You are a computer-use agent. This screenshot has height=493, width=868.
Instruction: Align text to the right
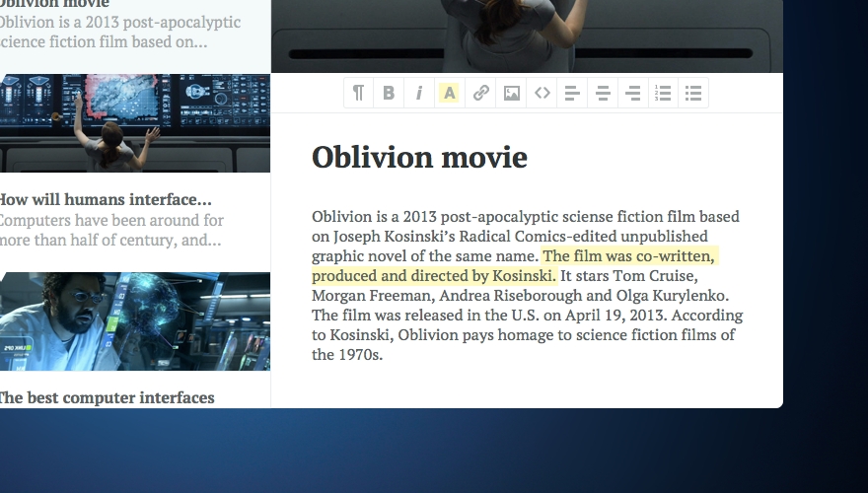click(632, 93)
